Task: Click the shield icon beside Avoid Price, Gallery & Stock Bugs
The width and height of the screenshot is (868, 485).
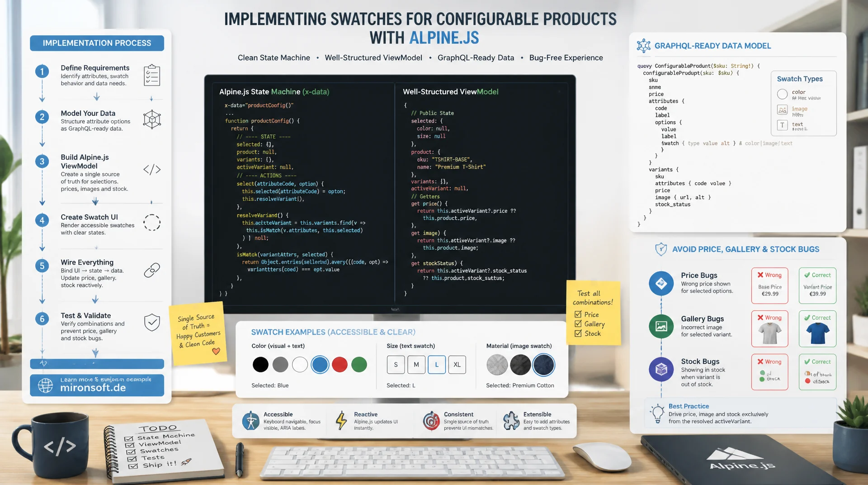Action: [x=661, y=249]
